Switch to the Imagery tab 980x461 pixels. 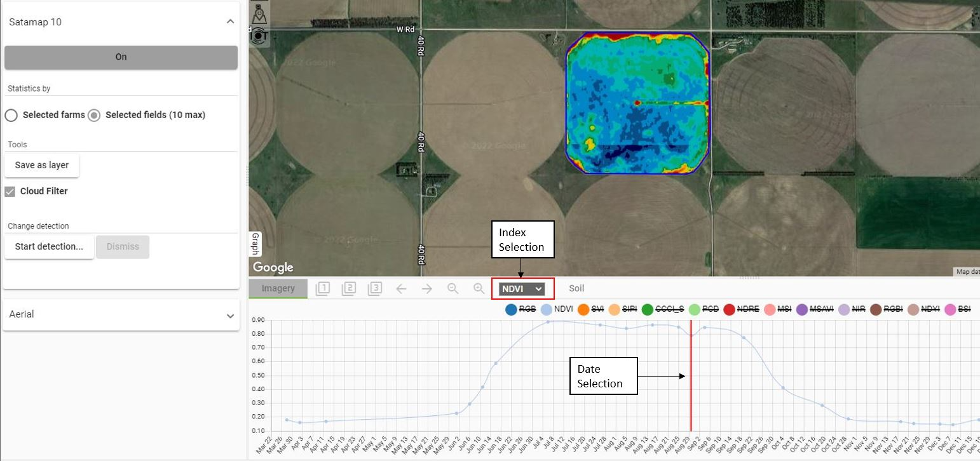point(278,288)
